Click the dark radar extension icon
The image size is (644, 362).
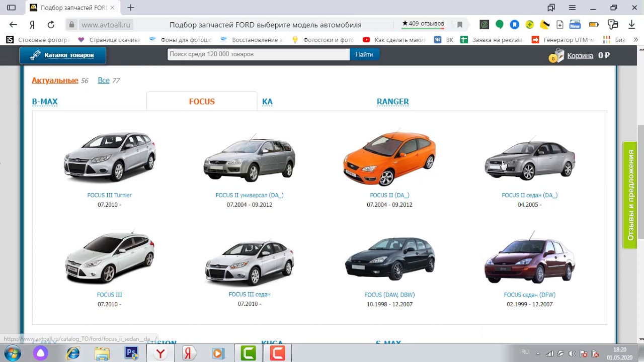tap(484, 25)
